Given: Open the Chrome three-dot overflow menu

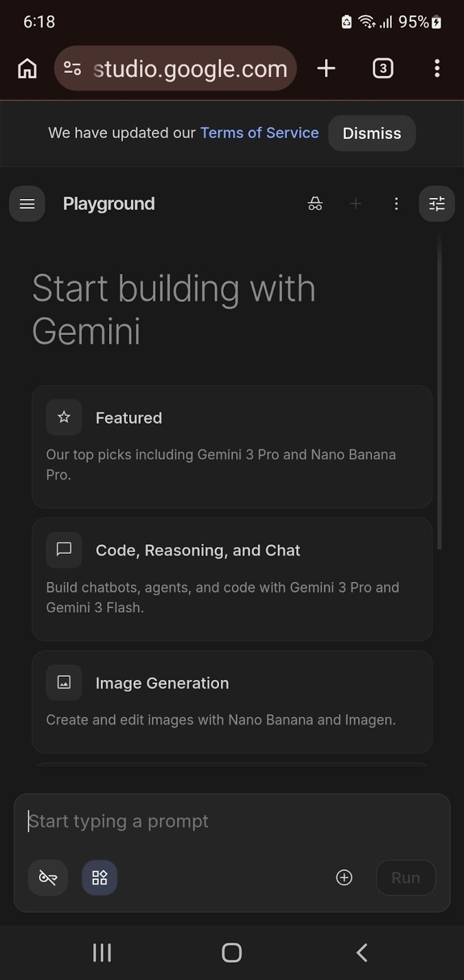Looking at the screenshot, I should pyautogui.click(x=437, y=69).
